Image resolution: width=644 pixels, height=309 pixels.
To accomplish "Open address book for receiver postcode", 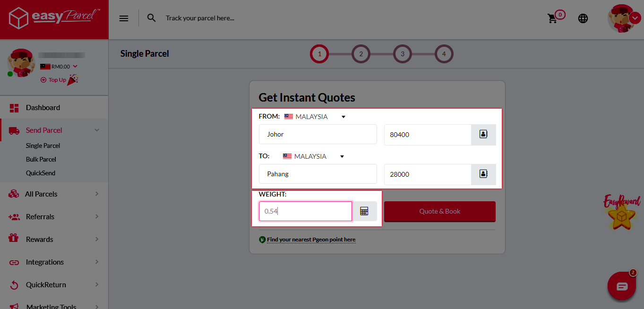I will click(483, 174).
